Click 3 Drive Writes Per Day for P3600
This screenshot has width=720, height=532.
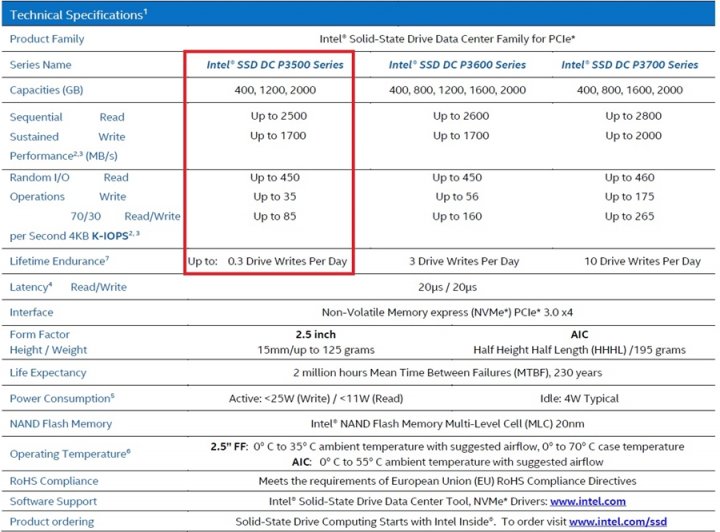[464, 261]
